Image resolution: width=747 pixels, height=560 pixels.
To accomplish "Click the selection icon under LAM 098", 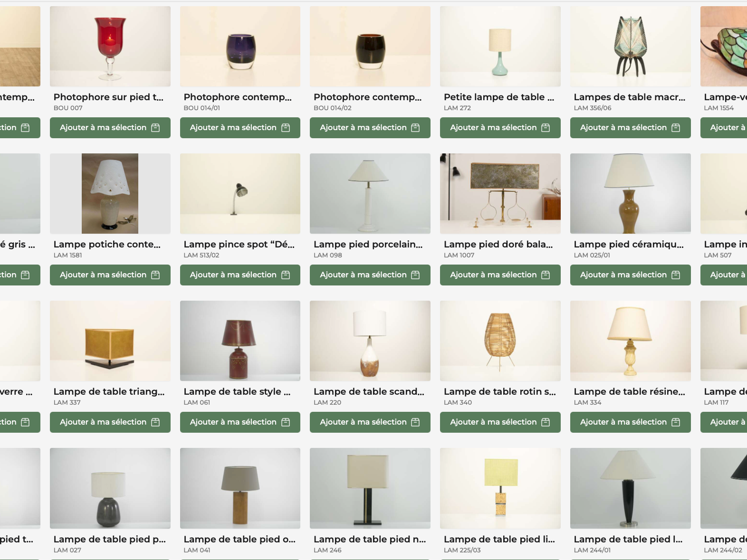I will (x=415, y=275).
